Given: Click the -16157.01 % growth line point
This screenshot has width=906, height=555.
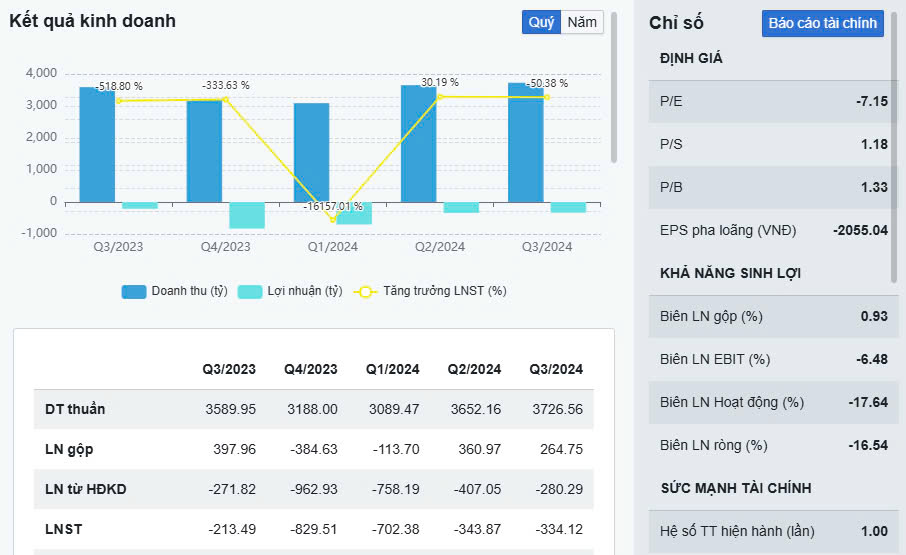Looking at the screenshot, I should point(333,219).
